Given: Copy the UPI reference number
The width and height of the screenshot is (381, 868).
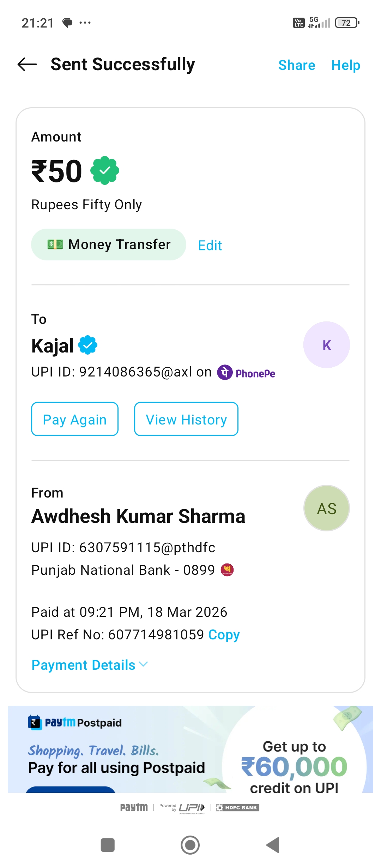Looking at the screenshot, I should [x=224, y=634].
